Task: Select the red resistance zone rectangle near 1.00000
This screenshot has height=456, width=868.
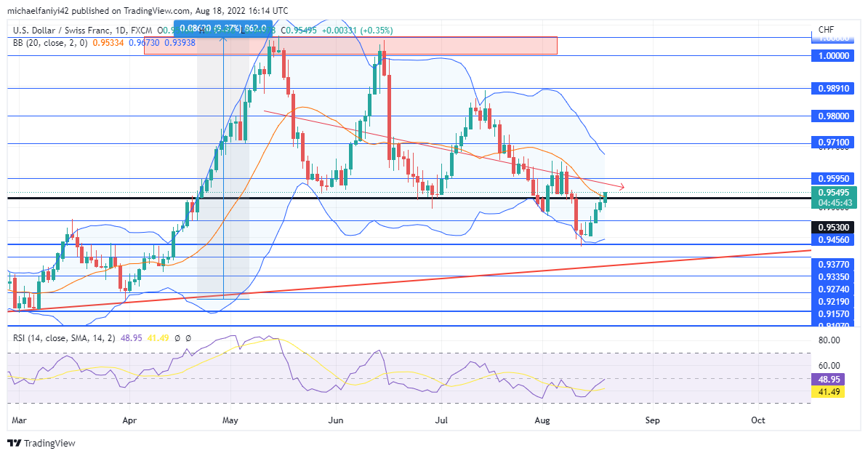Action: click(350, 45)
